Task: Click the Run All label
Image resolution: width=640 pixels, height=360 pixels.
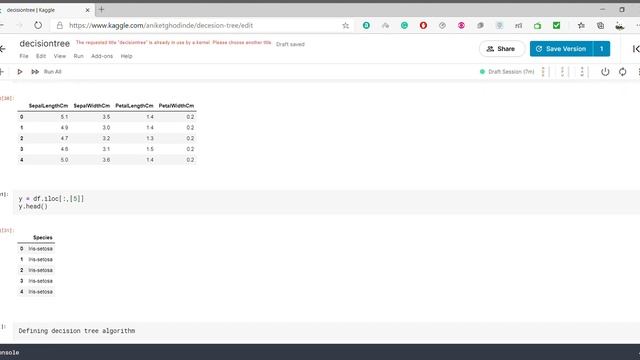Action: click(x=53, y=72)
